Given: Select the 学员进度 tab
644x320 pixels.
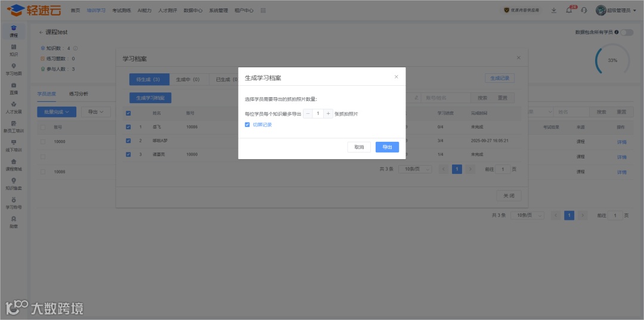Looking at the screenshot, I should pos(47,94).
